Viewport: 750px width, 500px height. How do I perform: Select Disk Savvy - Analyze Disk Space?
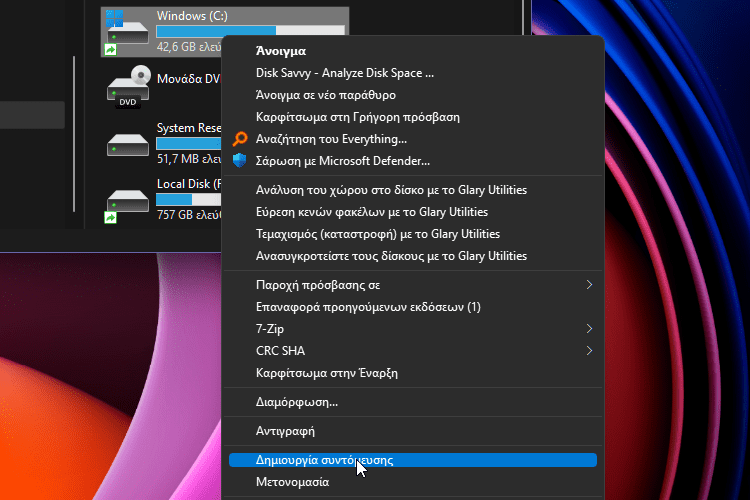[413, 73]
